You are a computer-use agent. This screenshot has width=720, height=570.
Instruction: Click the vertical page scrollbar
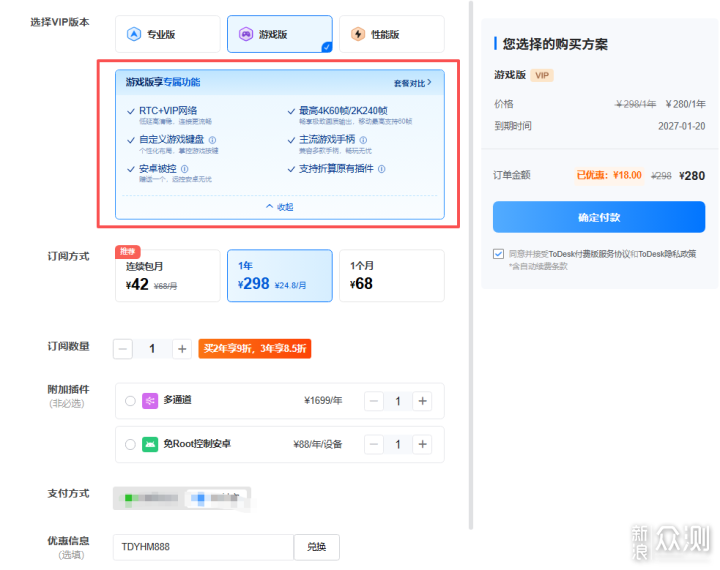pos(471,265)
